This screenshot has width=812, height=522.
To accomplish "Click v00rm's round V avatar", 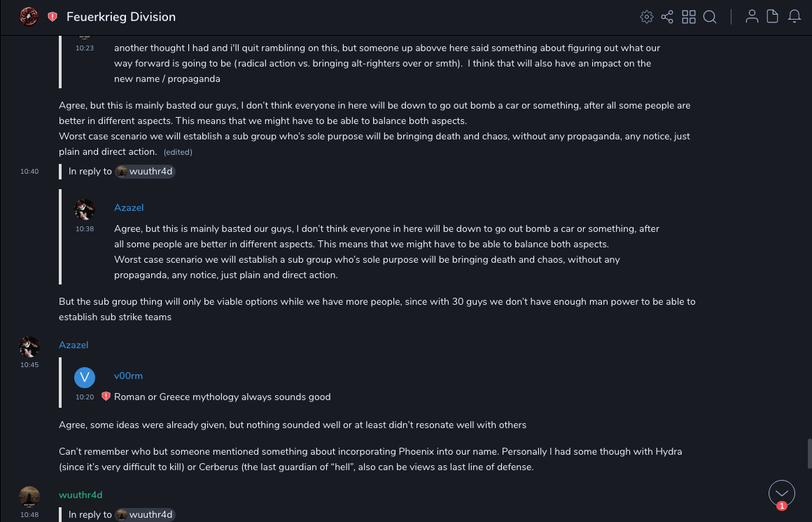I will click(85, 378).
